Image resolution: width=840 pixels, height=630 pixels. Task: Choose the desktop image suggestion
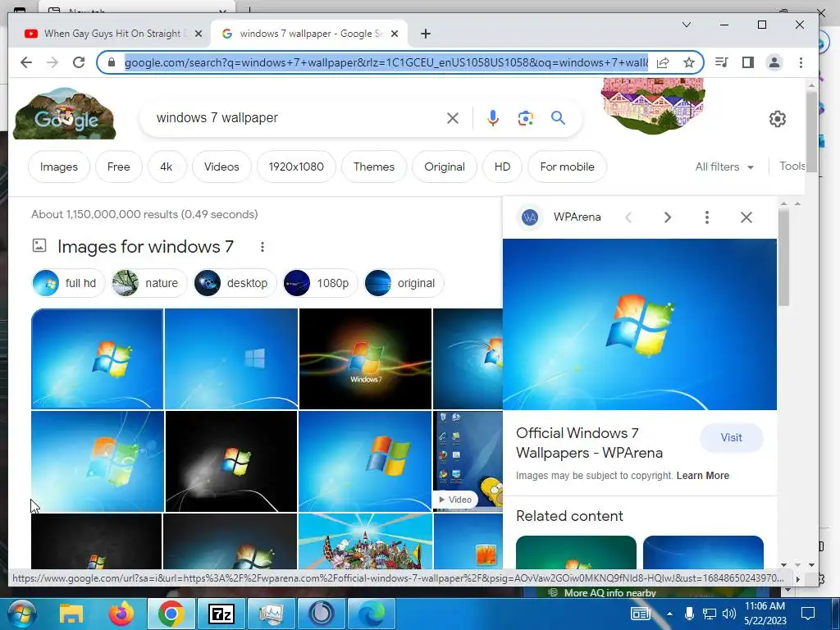point(235,283)
